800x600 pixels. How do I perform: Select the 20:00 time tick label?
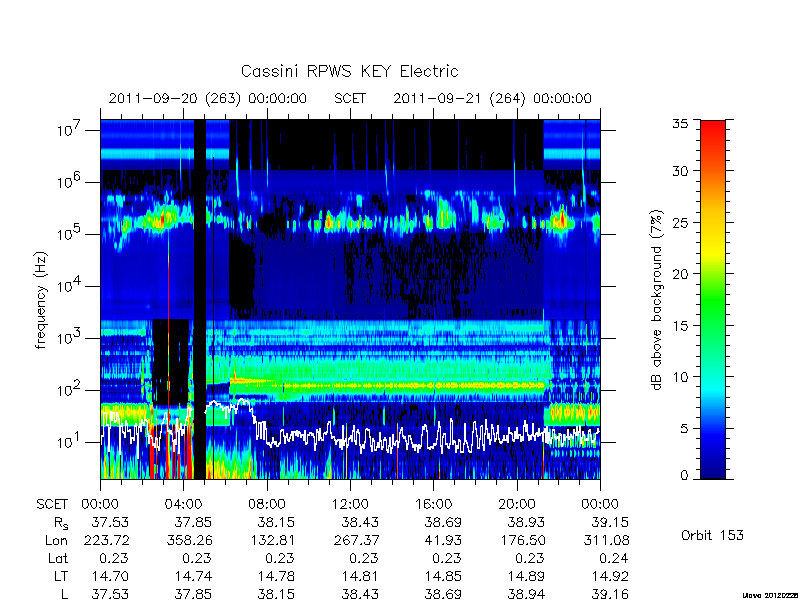[x=517, y=504]
